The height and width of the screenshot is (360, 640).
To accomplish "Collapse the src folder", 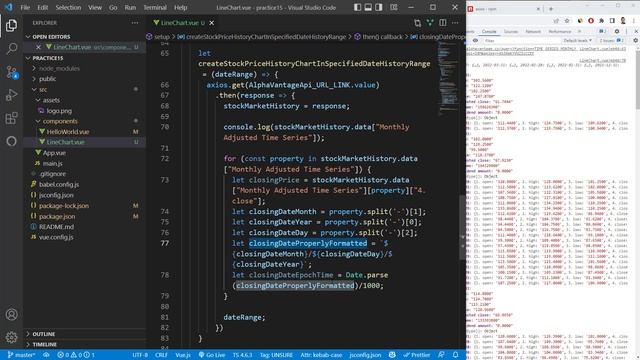I will [85, 89].
